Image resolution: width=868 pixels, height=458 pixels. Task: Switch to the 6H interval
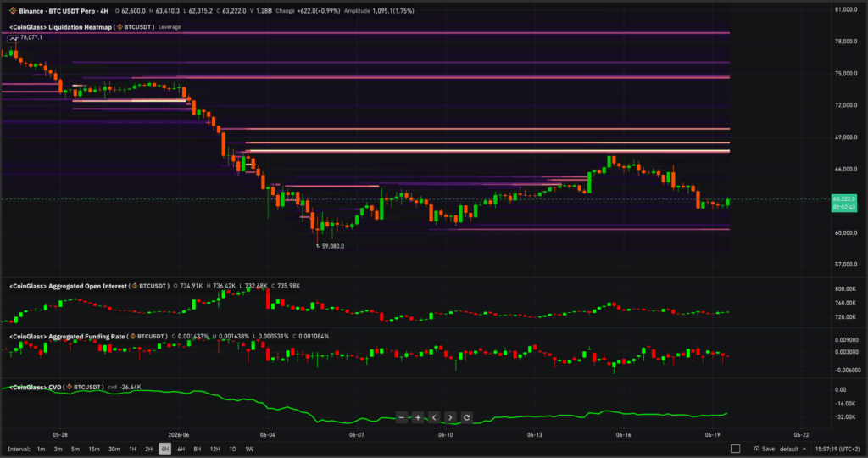pos(181,449)
